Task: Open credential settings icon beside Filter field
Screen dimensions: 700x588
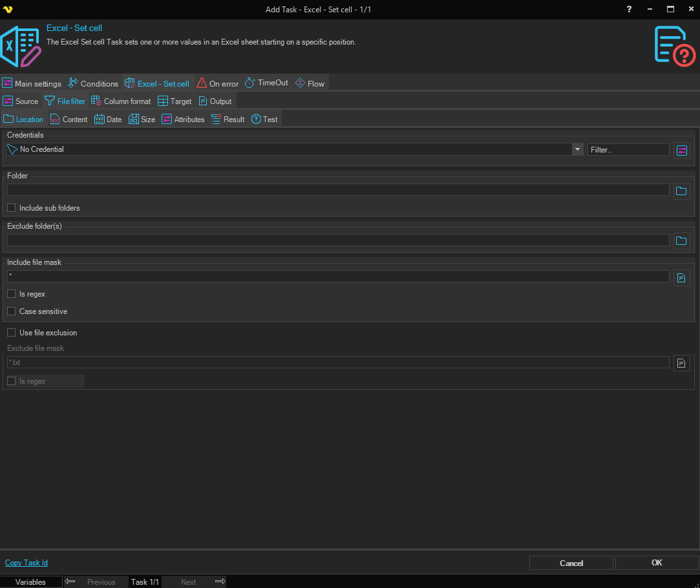Action: click(681, 150)
